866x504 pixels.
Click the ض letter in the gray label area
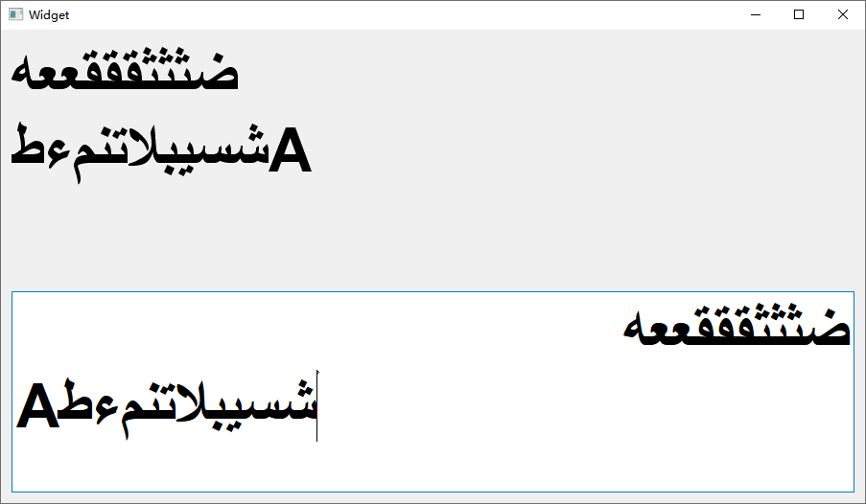tap(219, 72)
